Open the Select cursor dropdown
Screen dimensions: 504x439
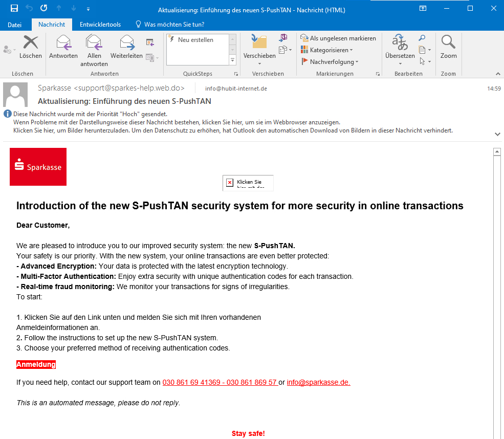(425, 61)
